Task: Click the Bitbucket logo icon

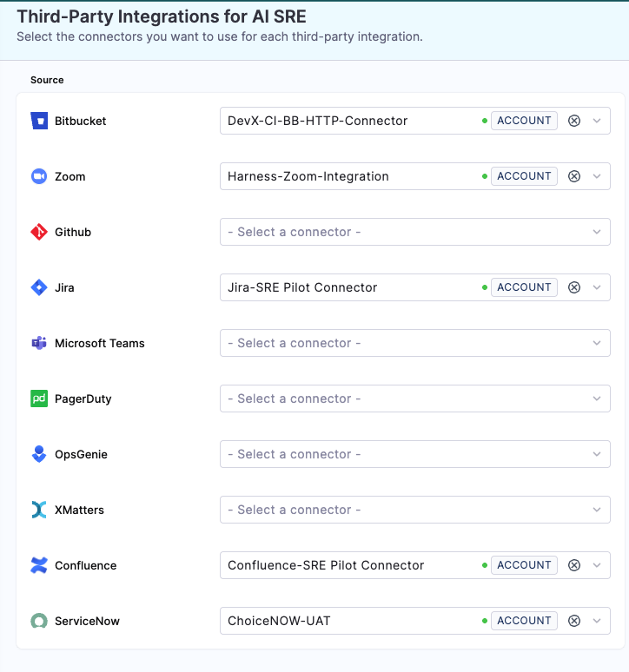Action: [x=39, y=121]
